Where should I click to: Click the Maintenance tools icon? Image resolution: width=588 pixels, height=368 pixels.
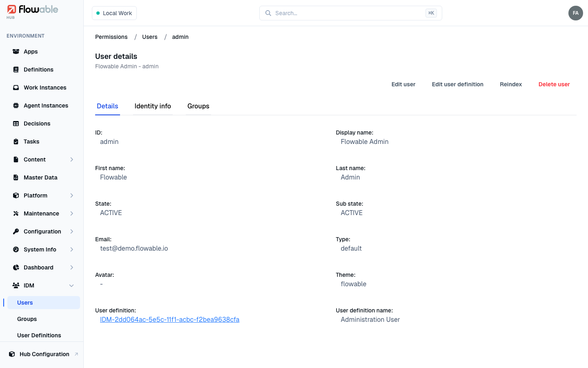[x=16, y=213]
